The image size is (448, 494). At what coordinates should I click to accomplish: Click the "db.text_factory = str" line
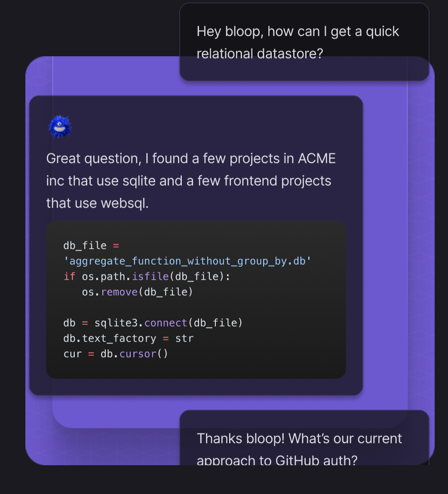click(x=128, y=338)
